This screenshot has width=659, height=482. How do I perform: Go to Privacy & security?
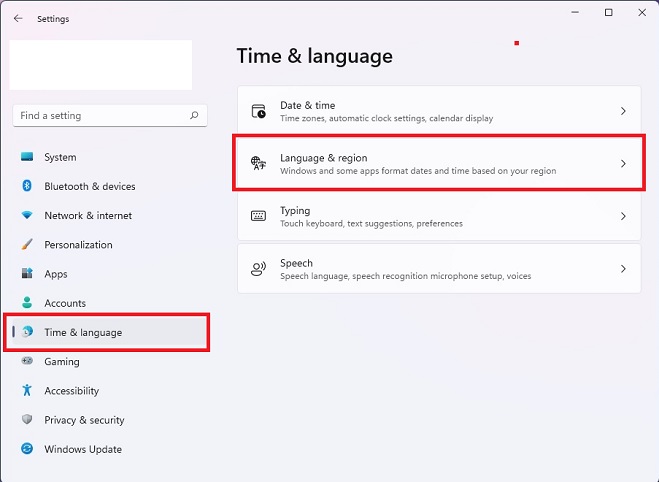point(84,420)
